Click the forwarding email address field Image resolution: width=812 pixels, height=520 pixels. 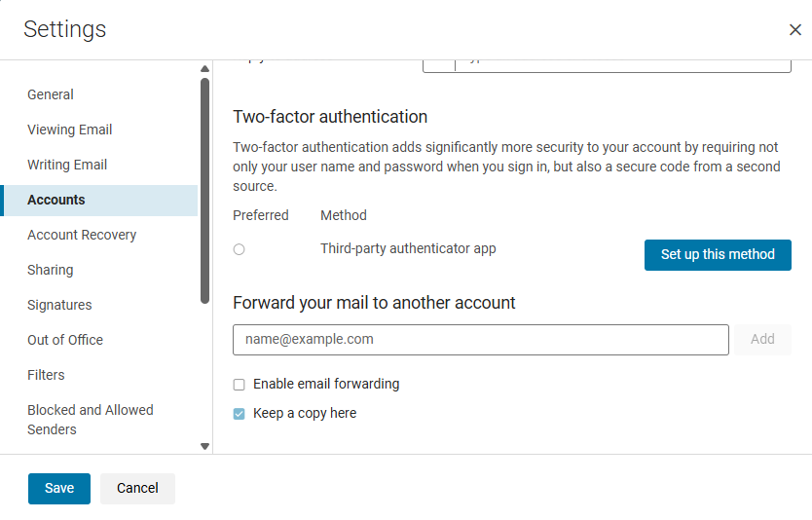[x=480, y=340]
